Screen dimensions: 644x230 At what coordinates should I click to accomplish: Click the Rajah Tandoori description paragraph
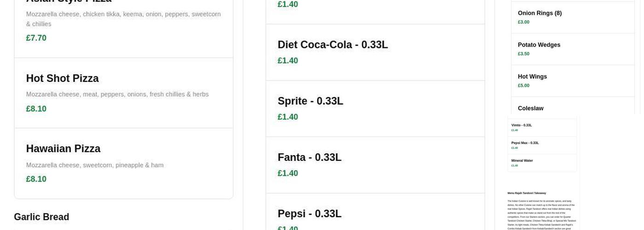[541, 214]
